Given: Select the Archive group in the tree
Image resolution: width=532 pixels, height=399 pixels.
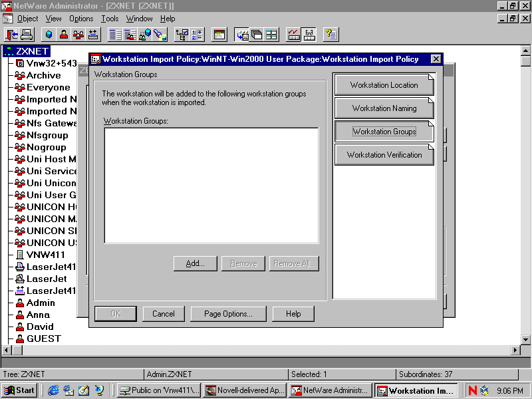Looking at the screenshot, I should pyautogui.click(x=43, y=75).
